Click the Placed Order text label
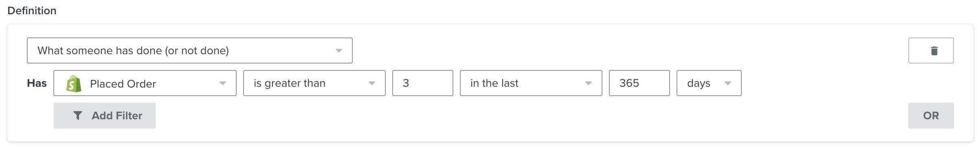This screenshot has width=980, height=149. click(123, 84)
